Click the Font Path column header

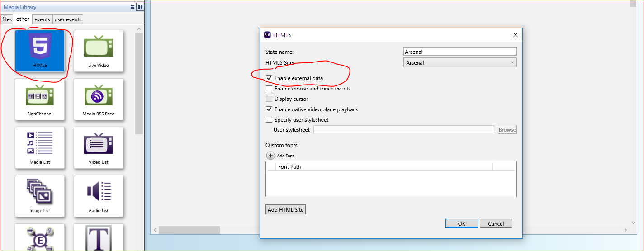[384, 167]
